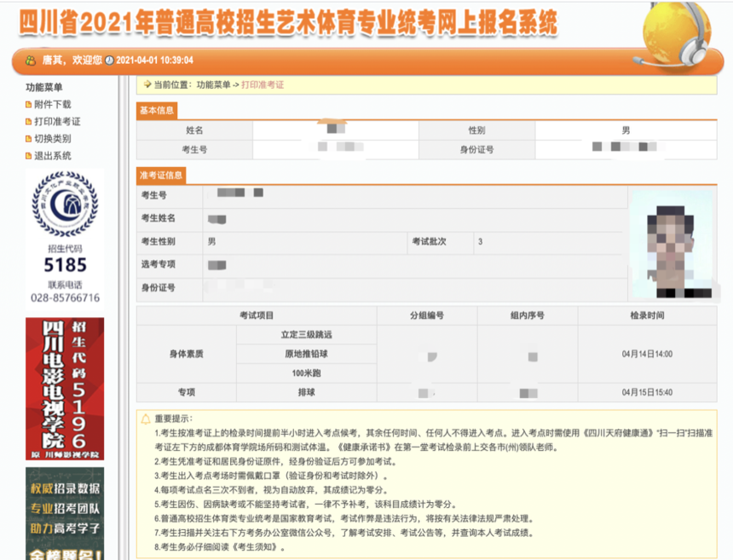Click the arrow icon before 当前位置
Screen dimensions: 733x560
pos(147,84)
